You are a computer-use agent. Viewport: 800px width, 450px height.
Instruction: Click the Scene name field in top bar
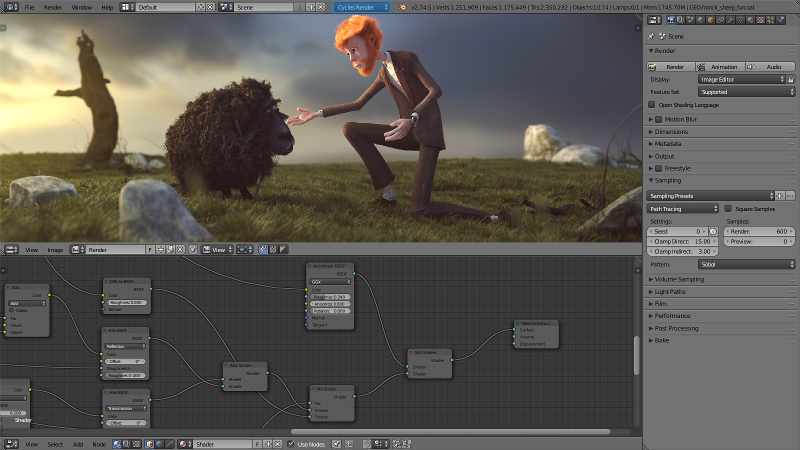pyautogui.click(x=264, y=7)
